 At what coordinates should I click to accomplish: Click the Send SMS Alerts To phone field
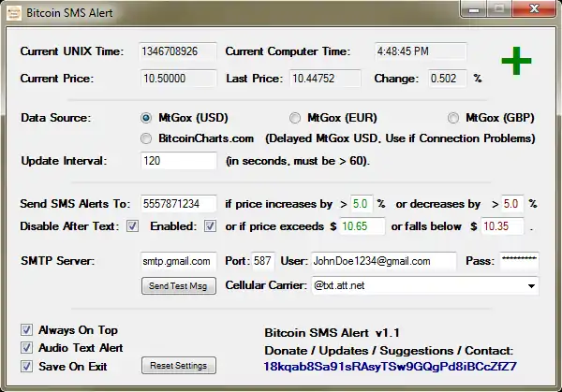(x=178, y=204)
